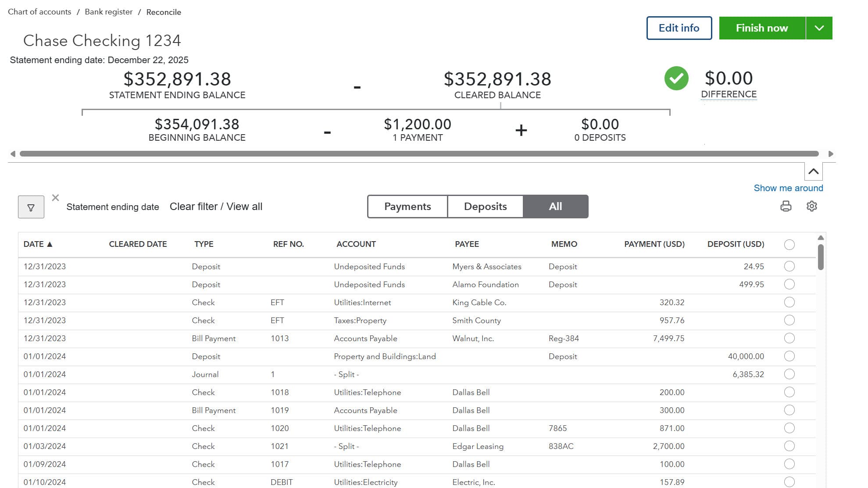Viewport: 868px width, 488px height.
Task: Open the Show me around tour
Action: 788,188
